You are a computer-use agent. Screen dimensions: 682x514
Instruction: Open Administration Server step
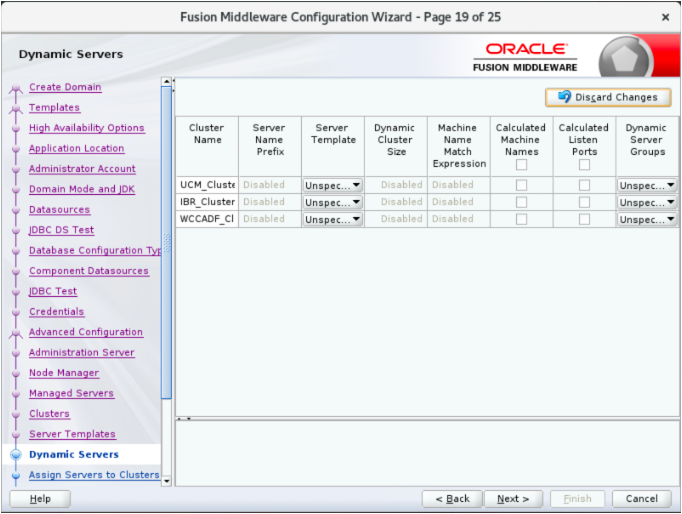tap(82, 353)
